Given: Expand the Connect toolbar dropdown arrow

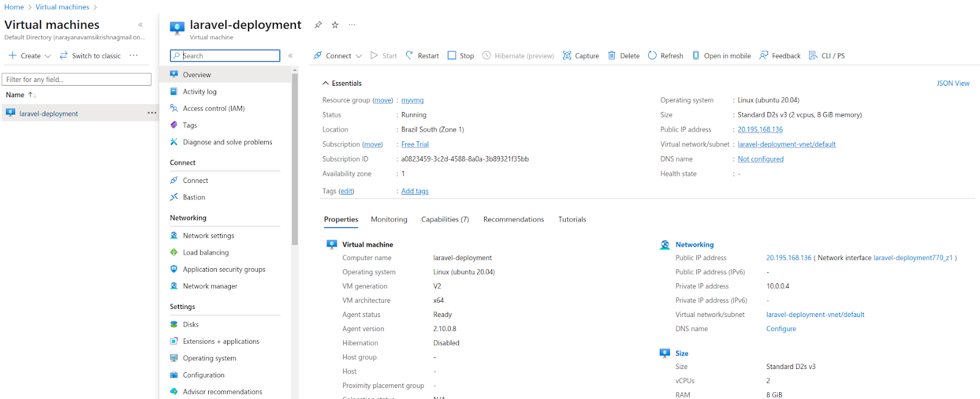Looking at the screenshot, I should 359,56.
